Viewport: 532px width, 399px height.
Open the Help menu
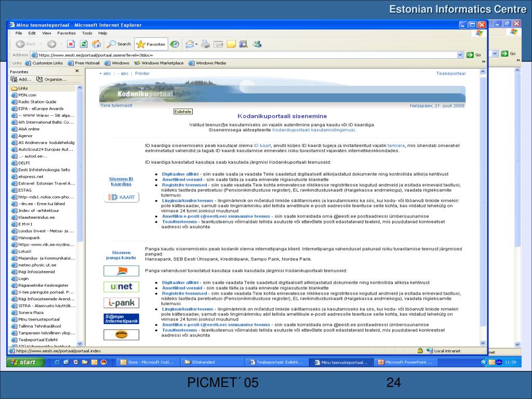103,33
